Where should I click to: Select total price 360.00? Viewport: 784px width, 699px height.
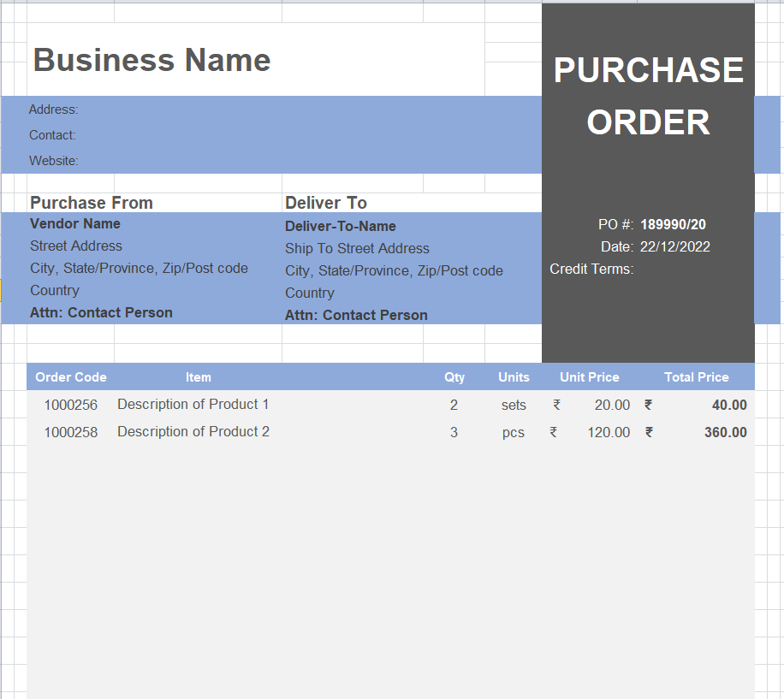coord(726,432)
